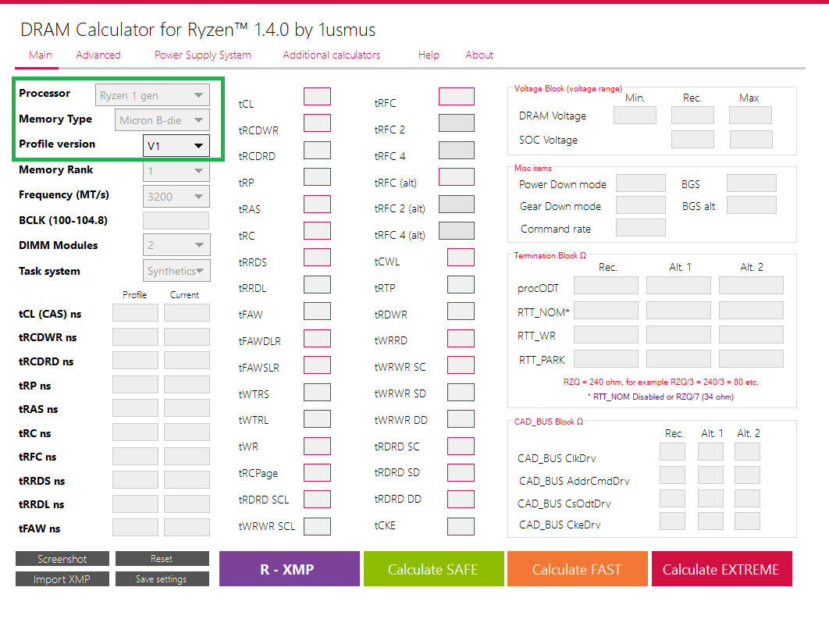829x644 pixels.
Task: Click the tRCDRD timing field
Action: [x=317, y=150]
